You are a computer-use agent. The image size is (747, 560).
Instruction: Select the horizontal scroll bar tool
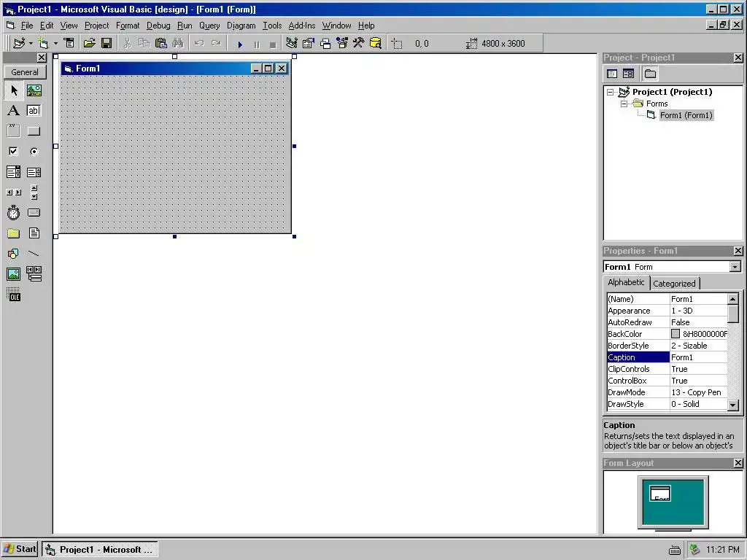click(14, 192)
